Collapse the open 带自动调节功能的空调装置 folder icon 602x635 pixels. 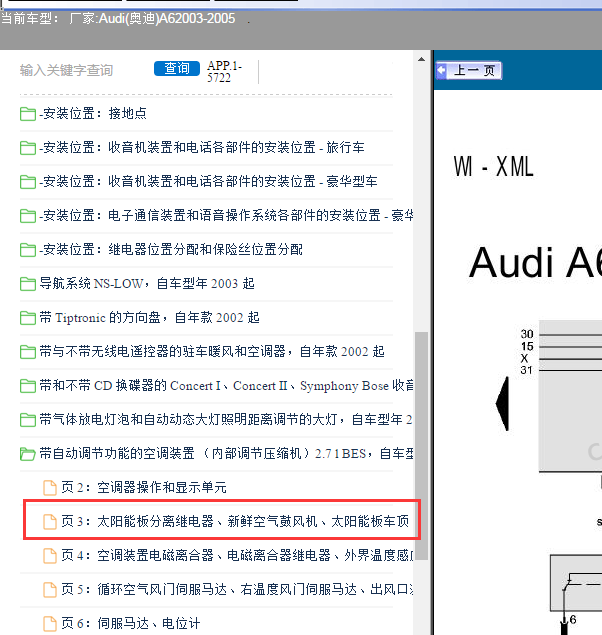tap(28, 454)
